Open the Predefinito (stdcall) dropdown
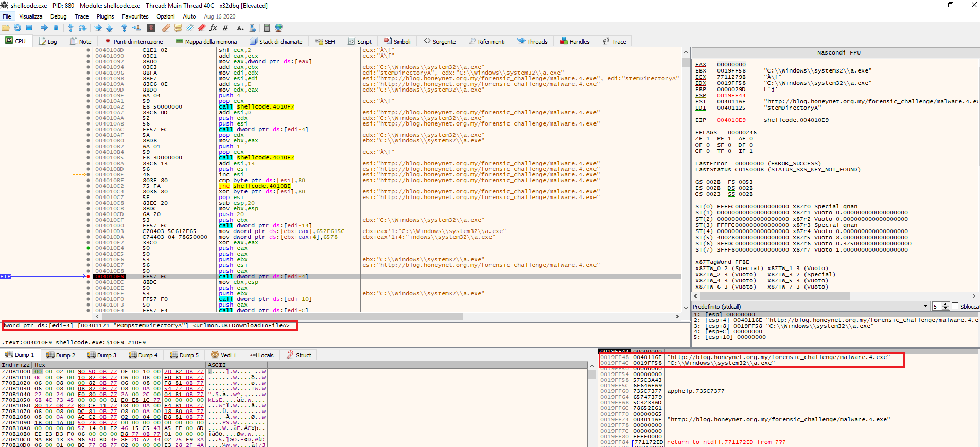Viewport: 980px width, 447px height. click(811, 306)
